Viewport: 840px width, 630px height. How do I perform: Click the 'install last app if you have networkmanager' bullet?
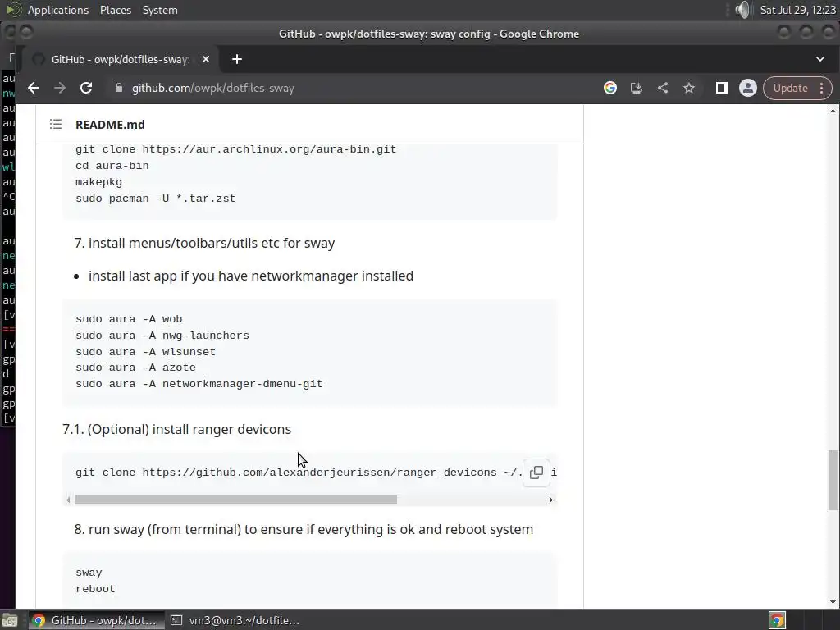(x=251, y=276)
